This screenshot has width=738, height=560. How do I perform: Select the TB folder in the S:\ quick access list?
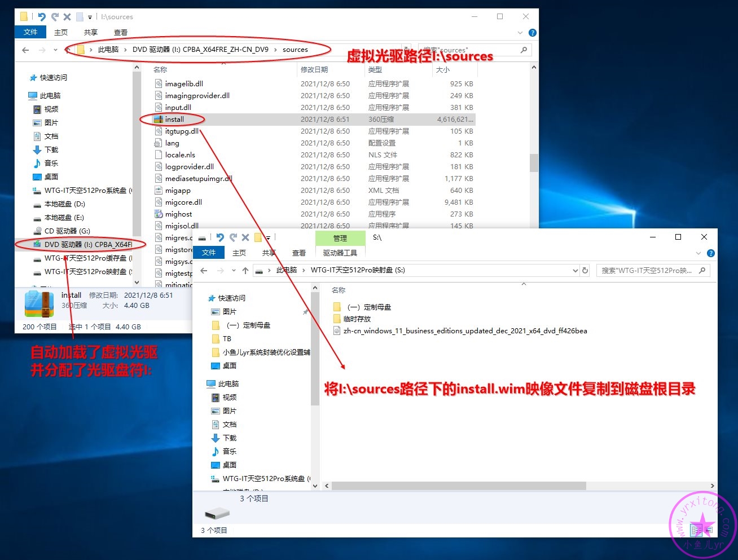(227, 339)
